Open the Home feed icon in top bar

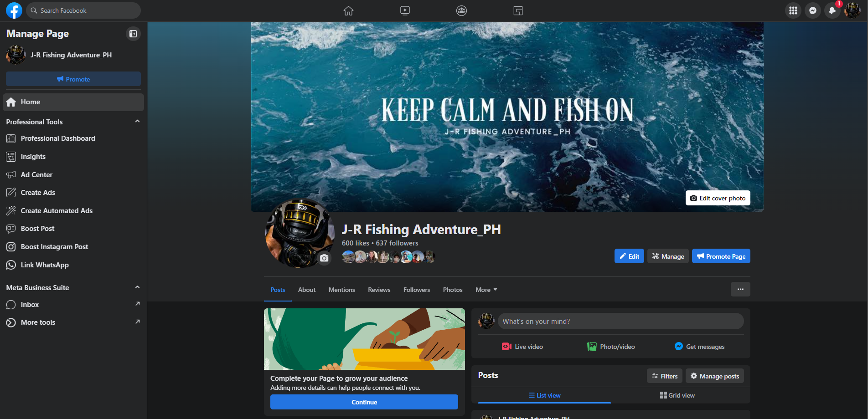tap(348, 10)
